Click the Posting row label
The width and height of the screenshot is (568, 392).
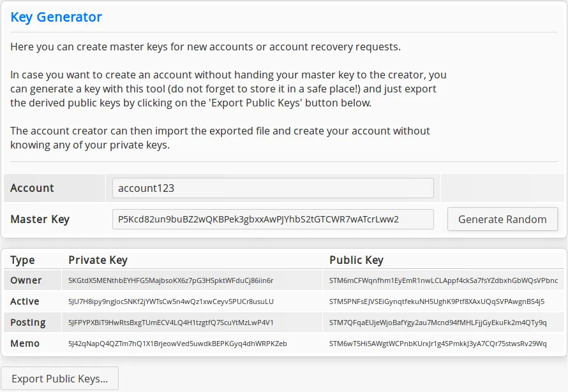pos(28,323)
